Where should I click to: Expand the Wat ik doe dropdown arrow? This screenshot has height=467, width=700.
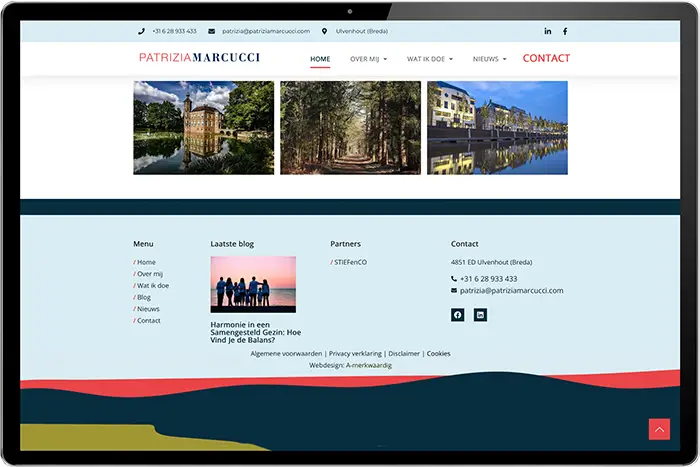click(x=451, y=59)
